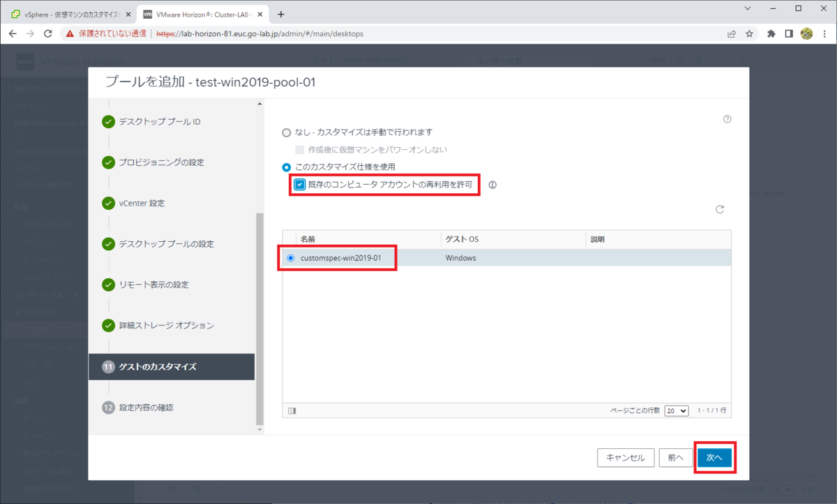Open browser extensions puzzle icon
This screenshot has width=837, height=504.
[771, 33]
